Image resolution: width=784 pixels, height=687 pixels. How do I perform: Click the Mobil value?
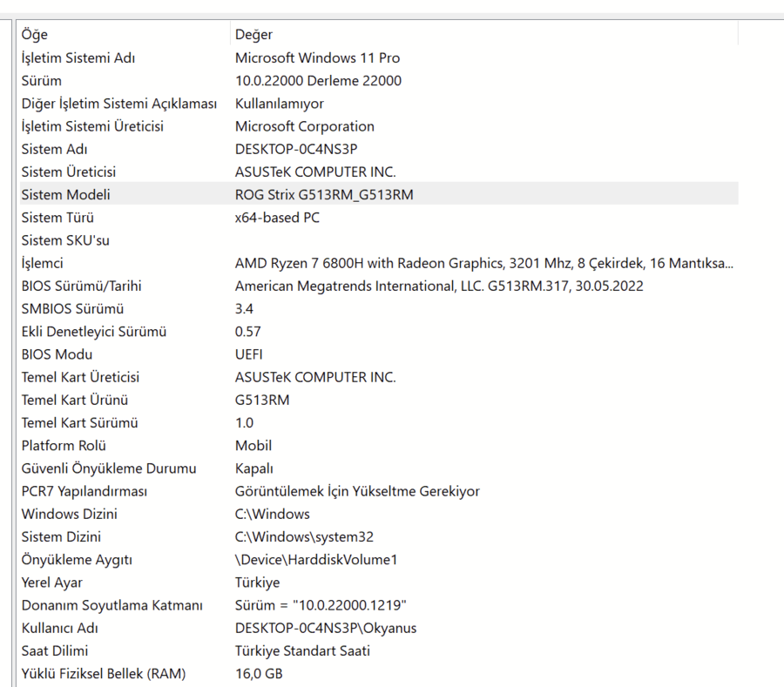click(253, 446)
